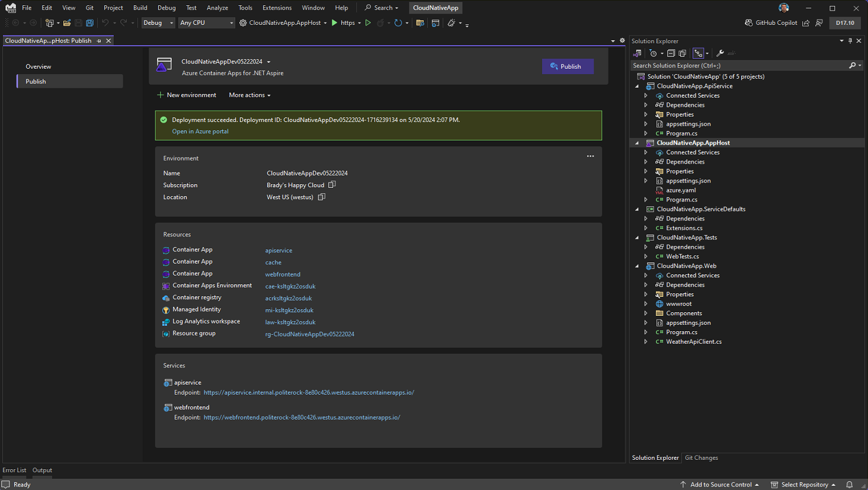
Task: Switch to the Git Changes tab
Action: 701,457
